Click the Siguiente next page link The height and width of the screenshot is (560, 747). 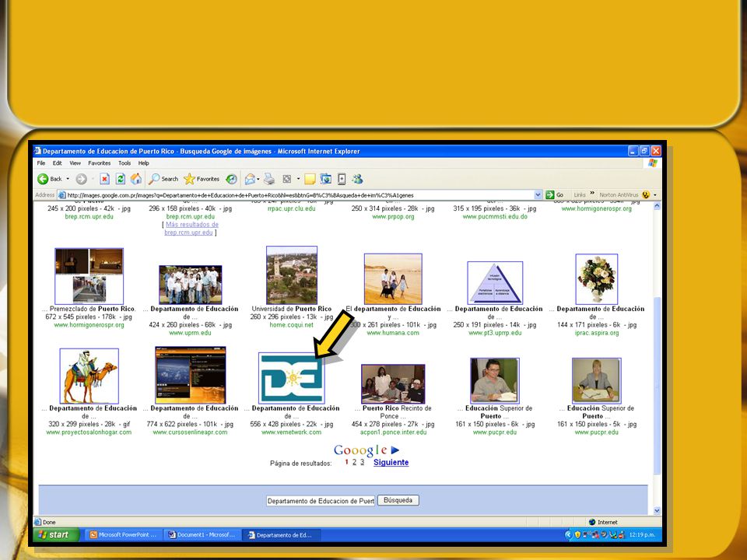(x=391, y=462)
